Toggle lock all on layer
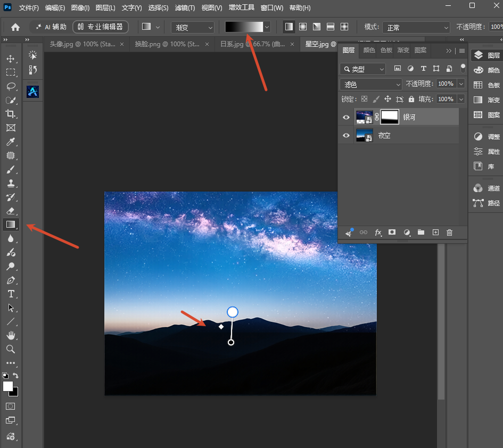Viewport: 503px width, 448px height. tap(411, 99)
